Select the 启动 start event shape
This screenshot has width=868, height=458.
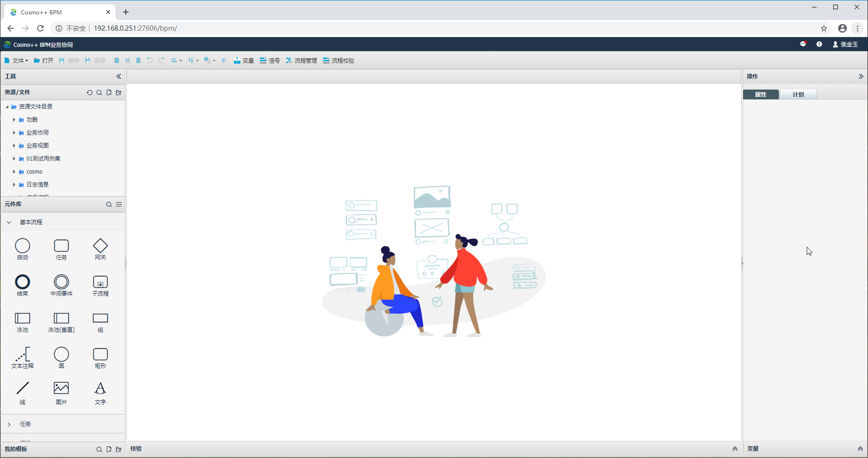point(22,249)
